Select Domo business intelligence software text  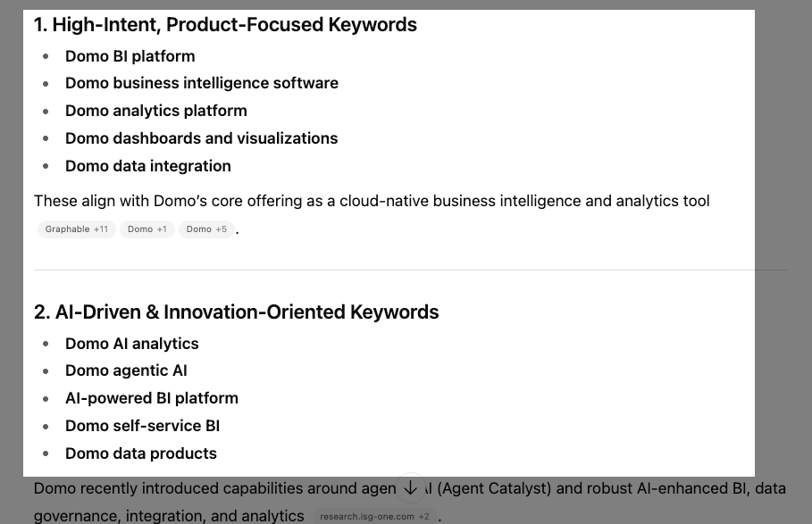201,83
